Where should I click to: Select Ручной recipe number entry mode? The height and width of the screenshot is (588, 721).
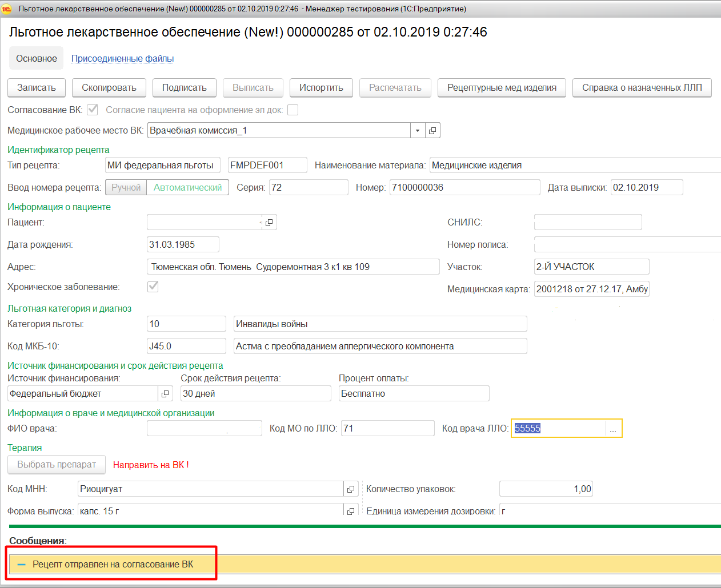126,187
